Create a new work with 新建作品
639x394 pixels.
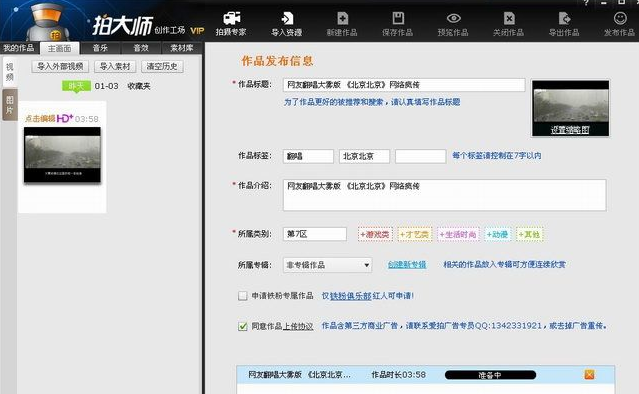pos(342,24)
